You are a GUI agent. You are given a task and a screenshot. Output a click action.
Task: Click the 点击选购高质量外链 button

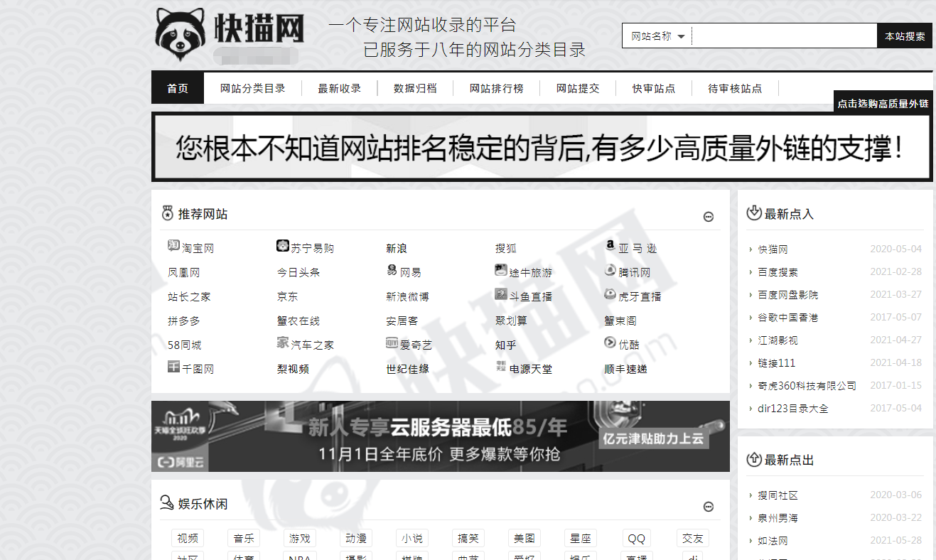(x=883, y=103)
